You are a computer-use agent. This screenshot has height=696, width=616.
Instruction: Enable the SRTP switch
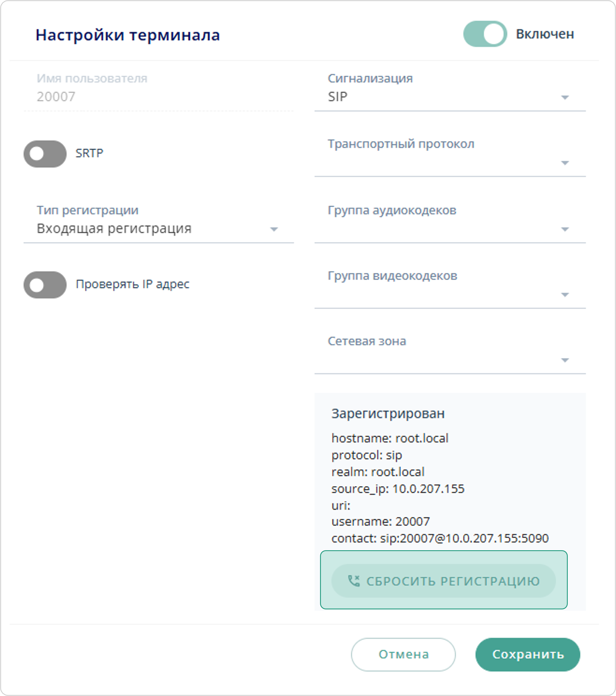tap(45, 154)
